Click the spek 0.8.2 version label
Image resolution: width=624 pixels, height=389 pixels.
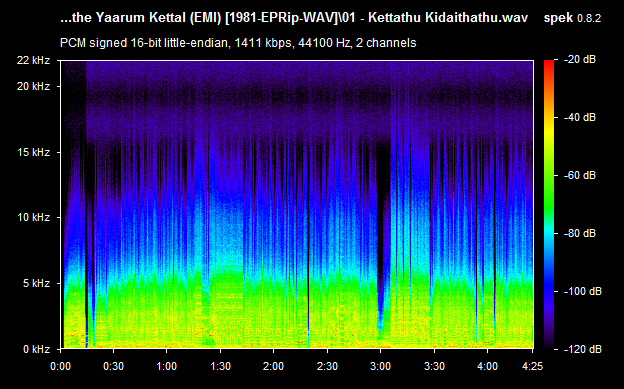click(x=572, y=18)
